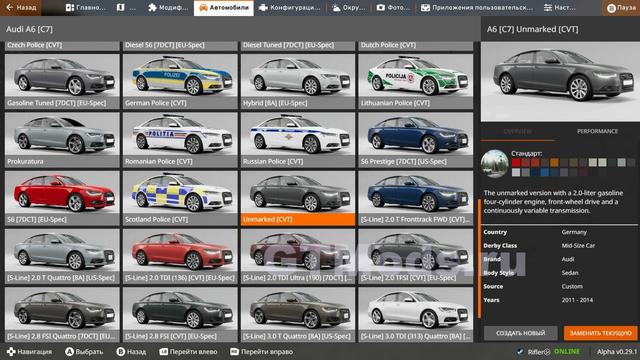The width and height of the screenshot is (640, 360).
Task: Click Czech Police [CVT] label
Action: 34,45
